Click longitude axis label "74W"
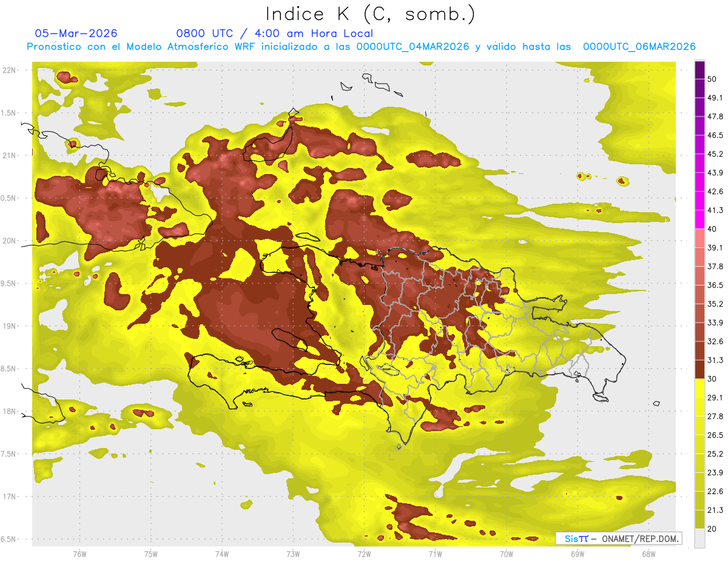The height and width of the screenshot is (562, 728). pos(221,554)
